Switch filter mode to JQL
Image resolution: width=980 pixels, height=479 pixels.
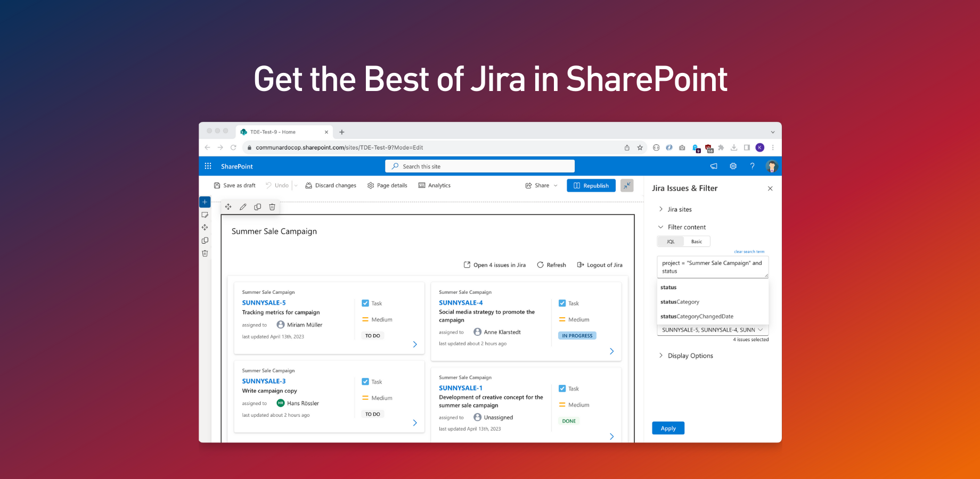pos(671,242)
